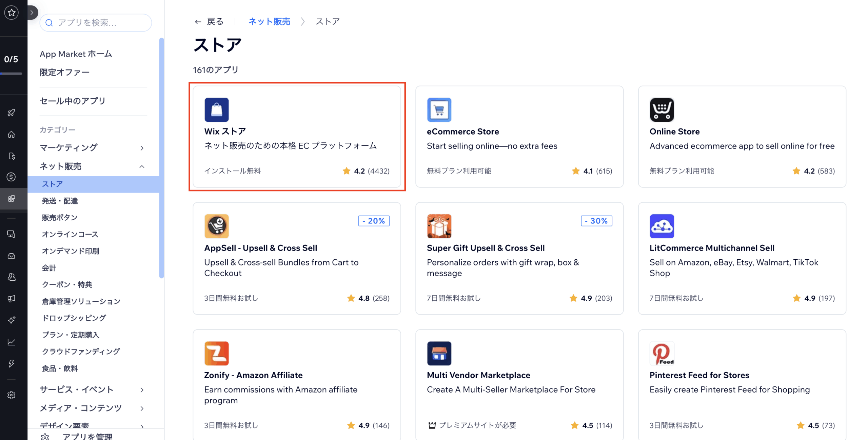
Task: Open the home icon in the left sidebar
Action: [12, 134]
